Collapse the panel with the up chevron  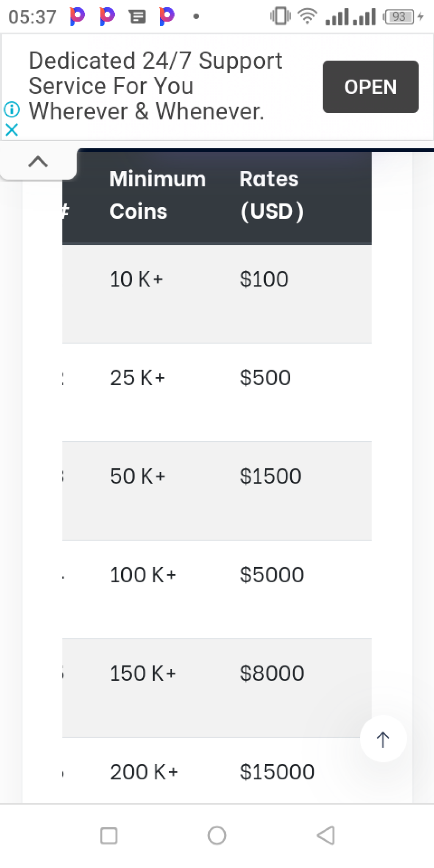point(38,161)
